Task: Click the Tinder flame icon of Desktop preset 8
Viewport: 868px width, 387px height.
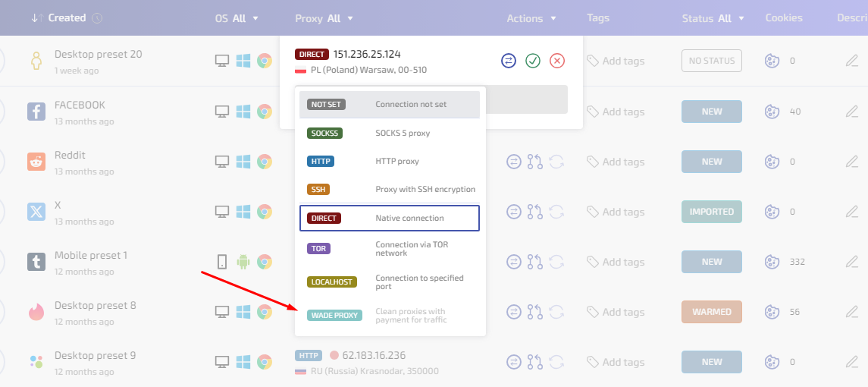Action: point(36,312)
